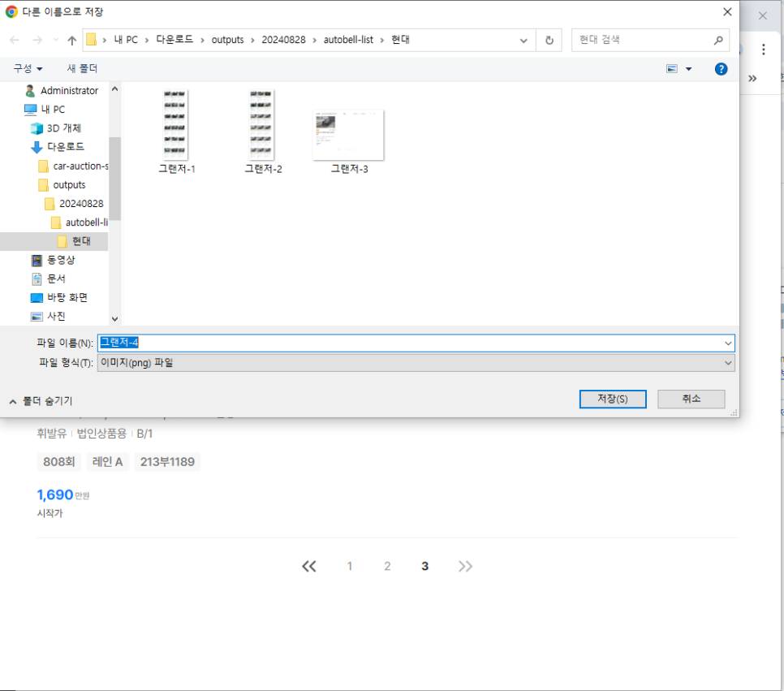Expand the address bar history dropdown
Screen dimensions: 784x691
523,40
